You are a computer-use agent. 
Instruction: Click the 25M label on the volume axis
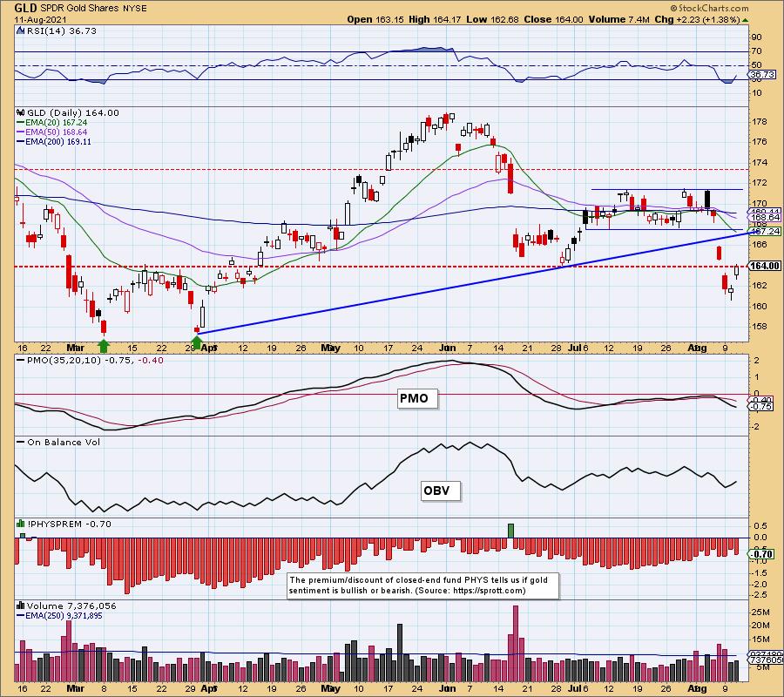point(760,612)
